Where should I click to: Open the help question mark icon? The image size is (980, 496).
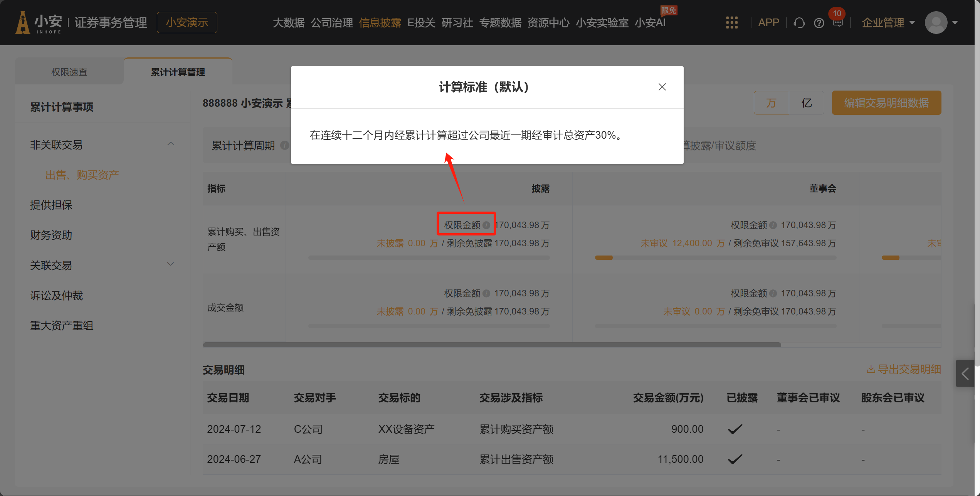pos(819,23)
